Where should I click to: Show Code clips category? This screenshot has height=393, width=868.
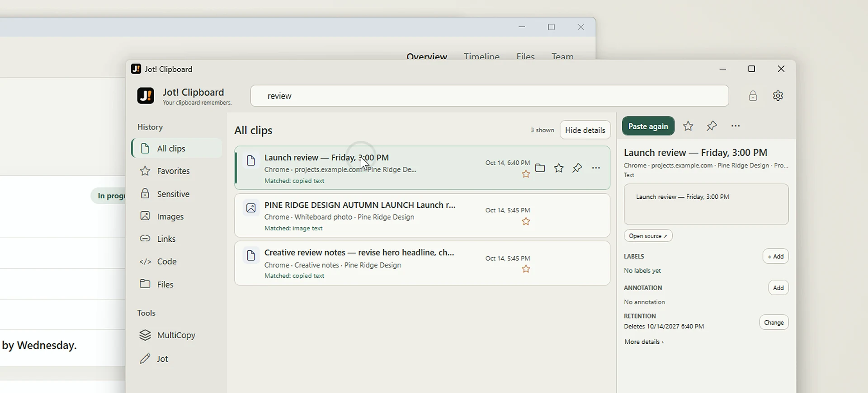pos(177,262)
